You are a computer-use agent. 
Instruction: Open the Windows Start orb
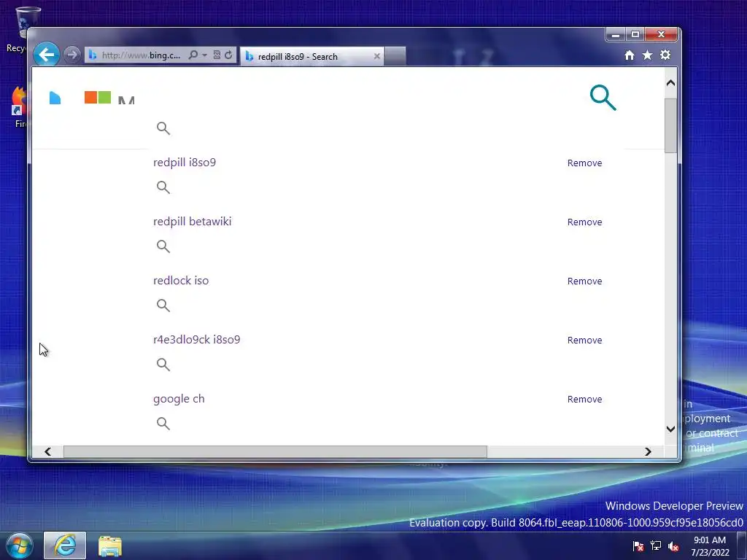(20, 545)
